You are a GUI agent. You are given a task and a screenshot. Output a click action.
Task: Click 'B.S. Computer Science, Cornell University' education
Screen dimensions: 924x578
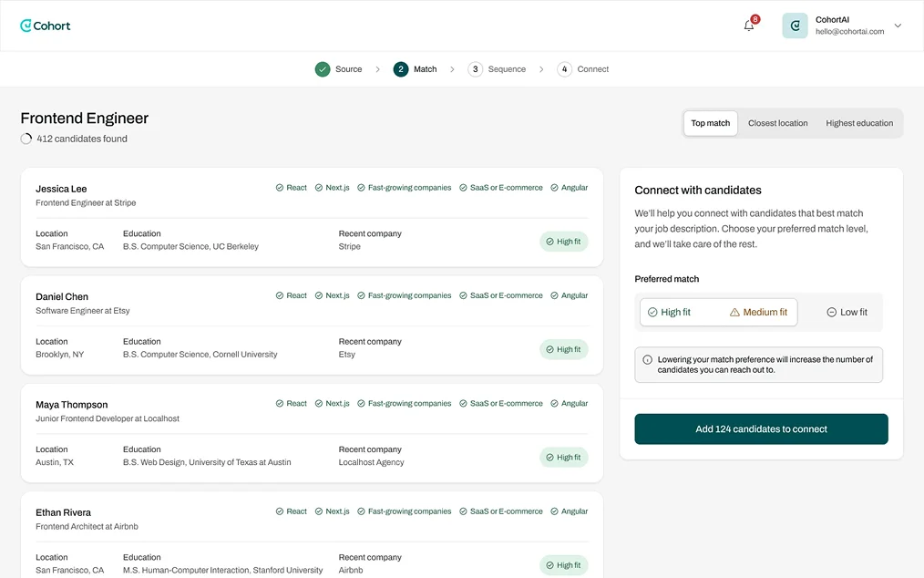[200, 355]
